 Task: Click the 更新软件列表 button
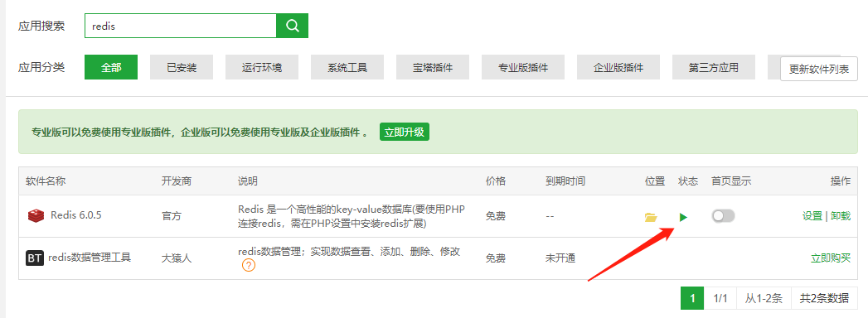tap(819, 69)
